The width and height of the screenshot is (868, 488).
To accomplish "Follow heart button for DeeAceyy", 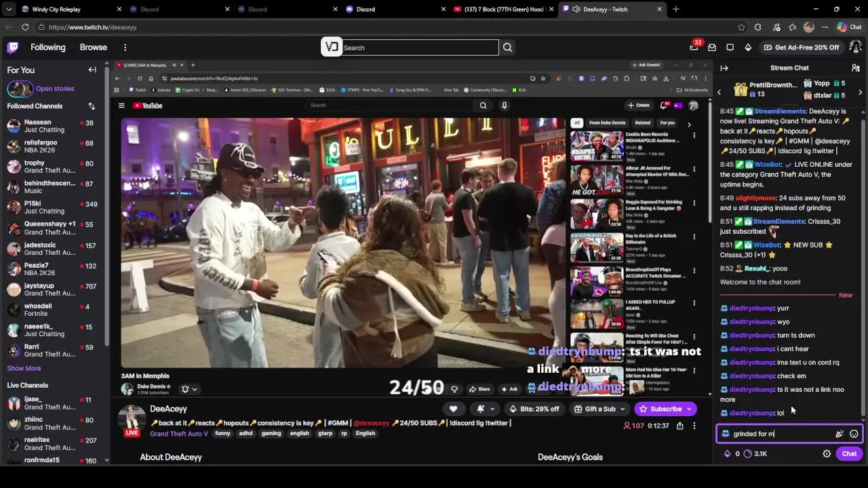I will (x=453, y=409).
